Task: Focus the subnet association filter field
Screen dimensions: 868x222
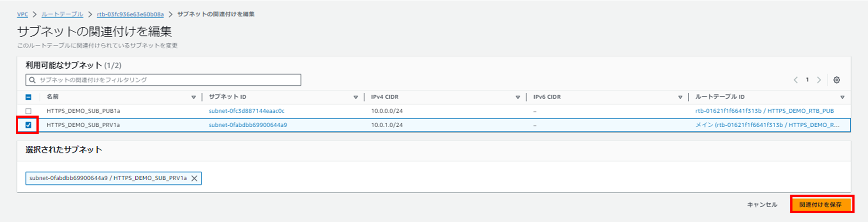Action: (x=163, y=80)
